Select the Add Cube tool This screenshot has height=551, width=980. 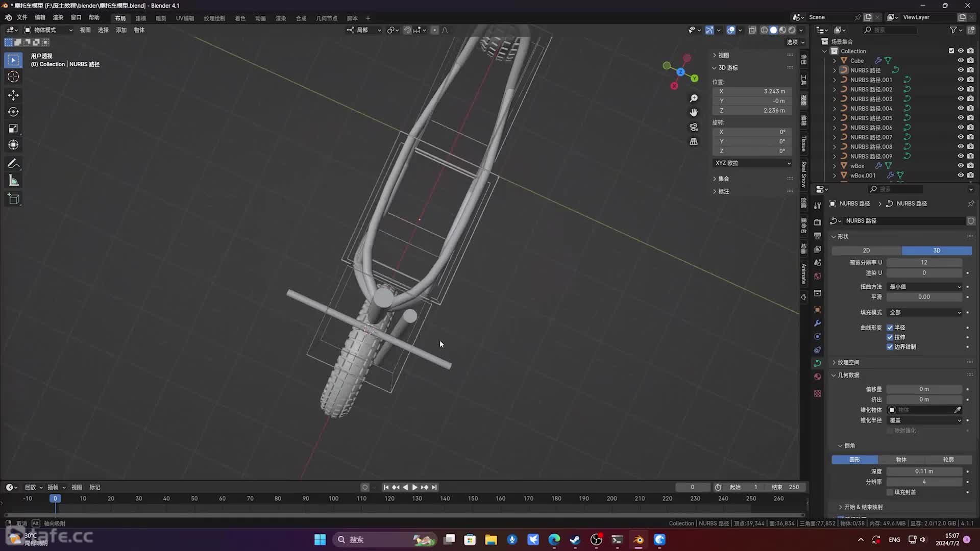(x=13, y=199)
